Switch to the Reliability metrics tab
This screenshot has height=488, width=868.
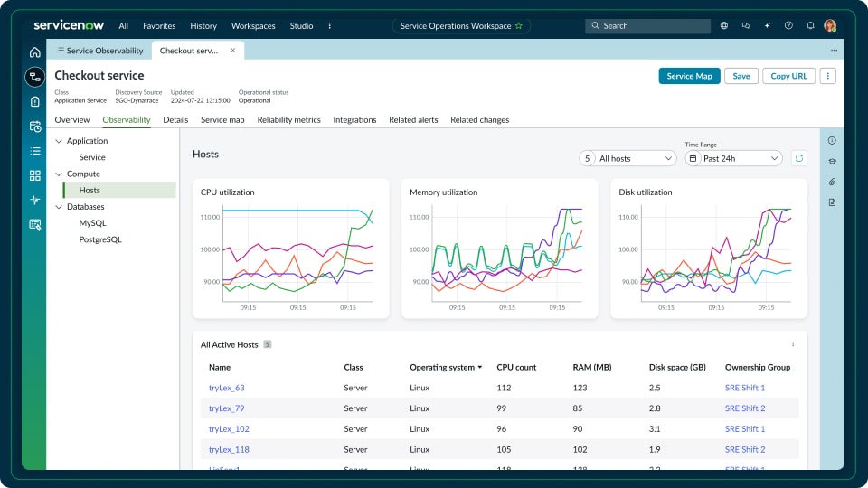288,119
